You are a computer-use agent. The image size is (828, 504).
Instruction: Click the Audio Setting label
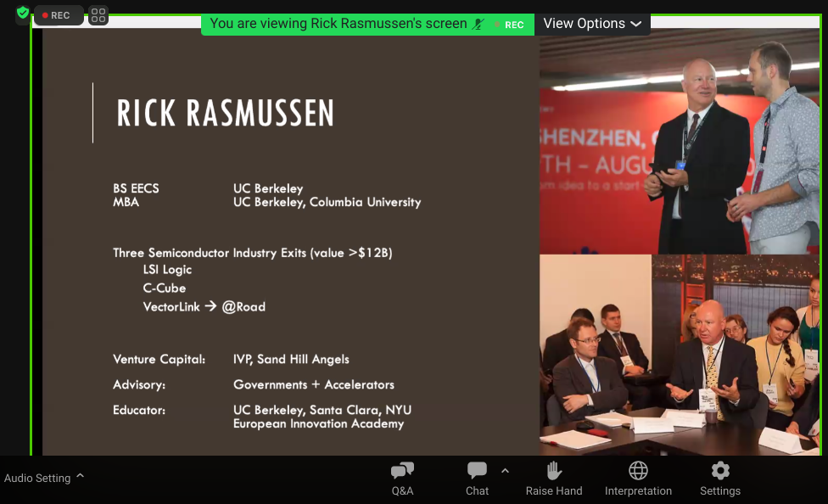37,479
